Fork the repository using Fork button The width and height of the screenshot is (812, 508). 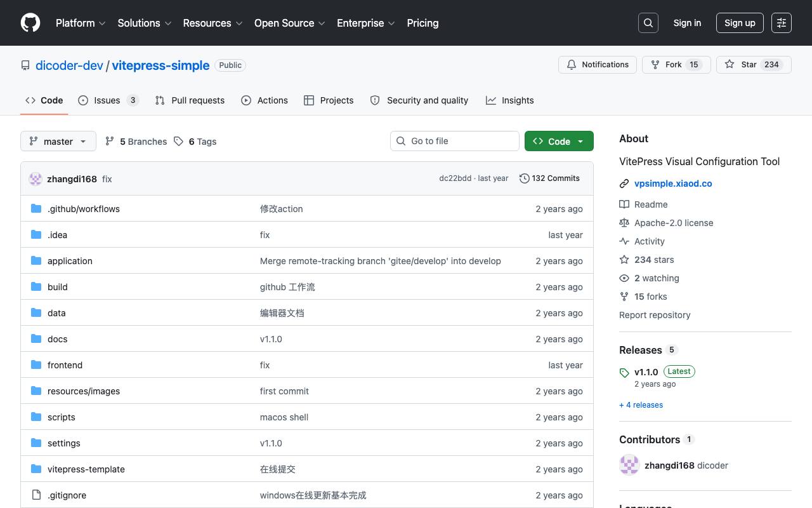(676, 65)
